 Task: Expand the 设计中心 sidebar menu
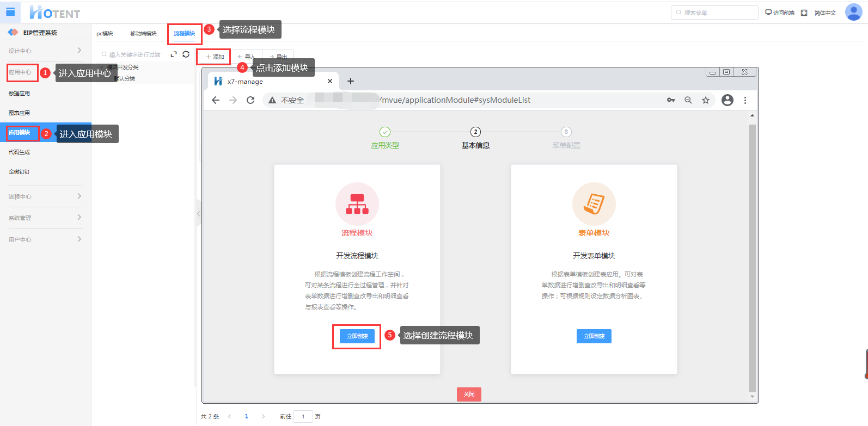46,51
